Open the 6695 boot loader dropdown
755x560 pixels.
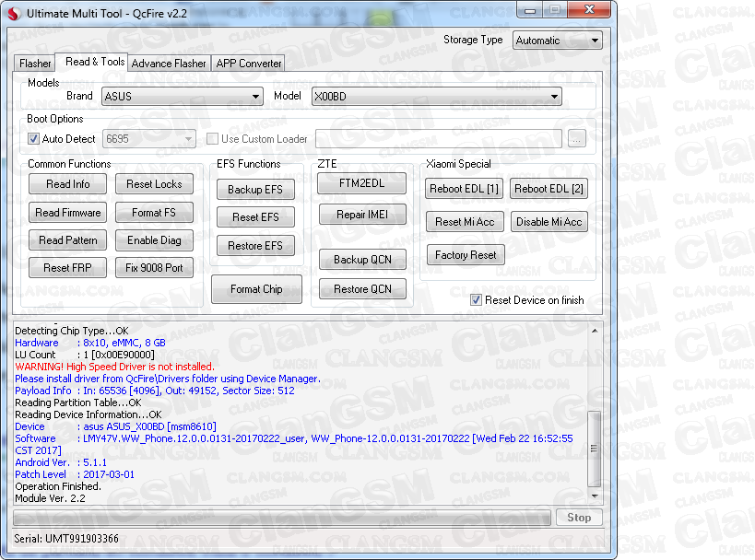[x=148, y=139]
